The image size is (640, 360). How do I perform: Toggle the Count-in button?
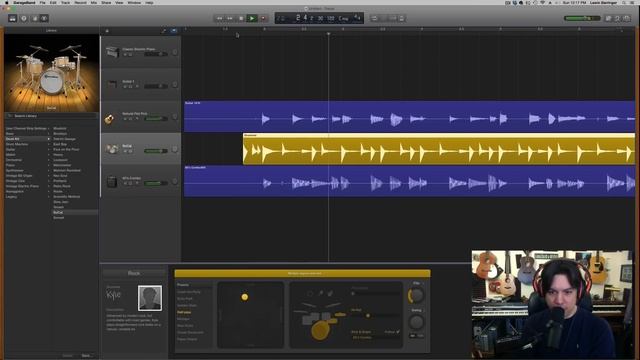[393, 18]
